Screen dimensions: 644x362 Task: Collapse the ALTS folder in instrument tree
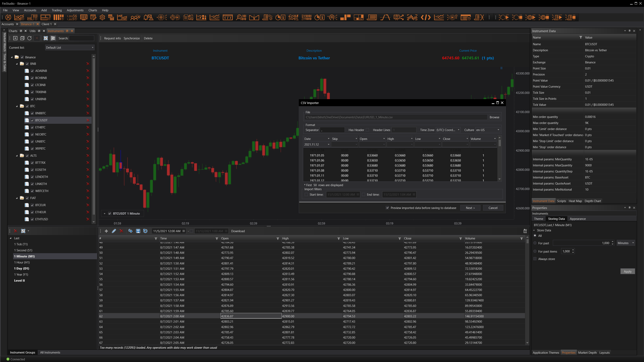17,156
